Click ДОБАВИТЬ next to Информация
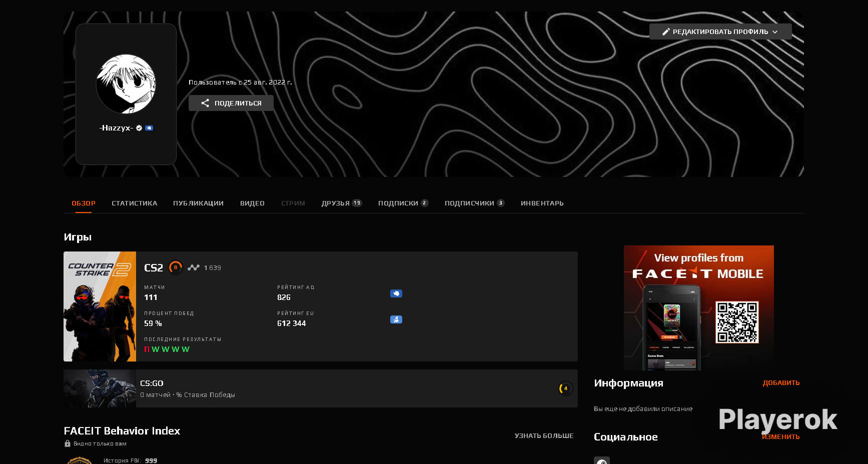 (x=781, y=383)
